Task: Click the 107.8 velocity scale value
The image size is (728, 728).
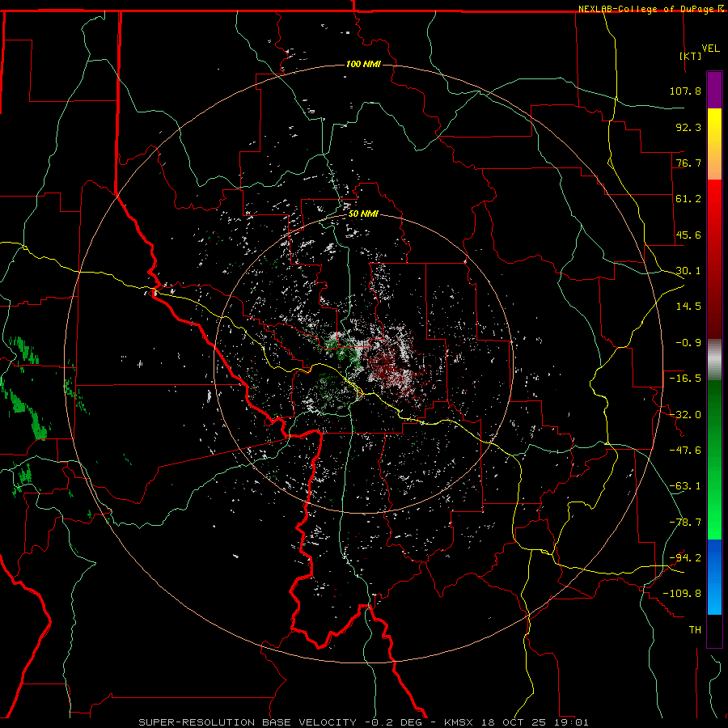Action: [685, 91]
